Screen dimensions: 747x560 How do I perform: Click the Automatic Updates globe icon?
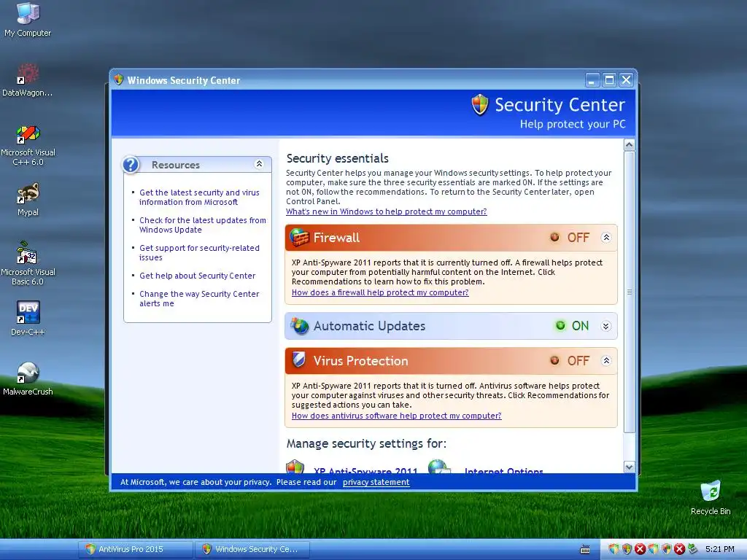click(x=300, y=326)
